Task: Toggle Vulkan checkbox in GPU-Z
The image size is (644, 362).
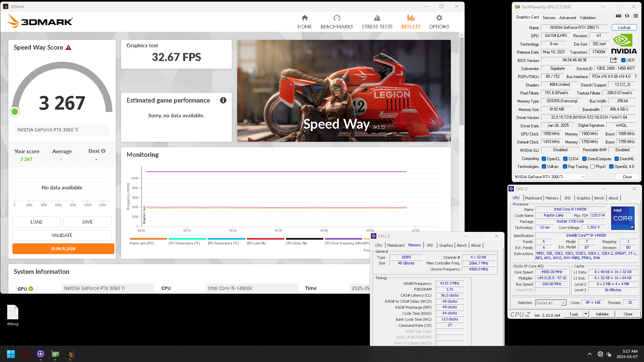Action: point(544,167)
